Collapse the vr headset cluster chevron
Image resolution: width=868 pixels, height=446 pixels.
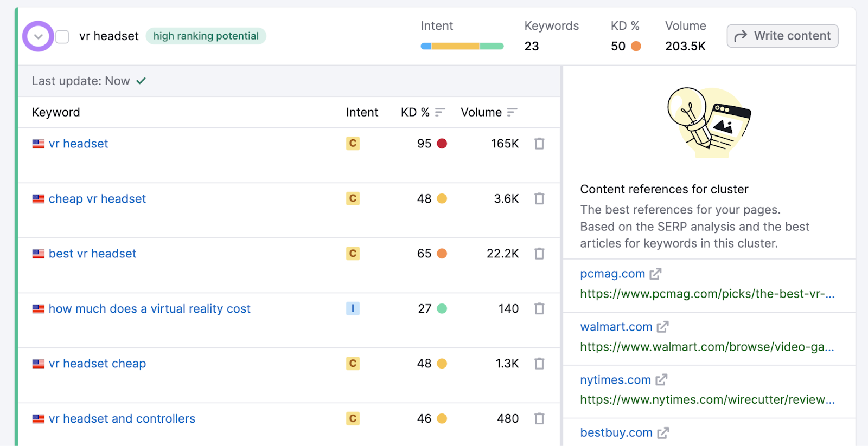38,37
